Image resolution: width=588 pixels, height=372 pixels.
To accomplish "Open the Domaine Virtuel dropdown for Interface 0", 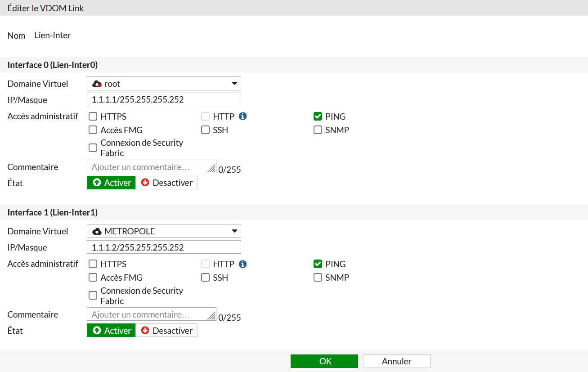I will (234, 83).
